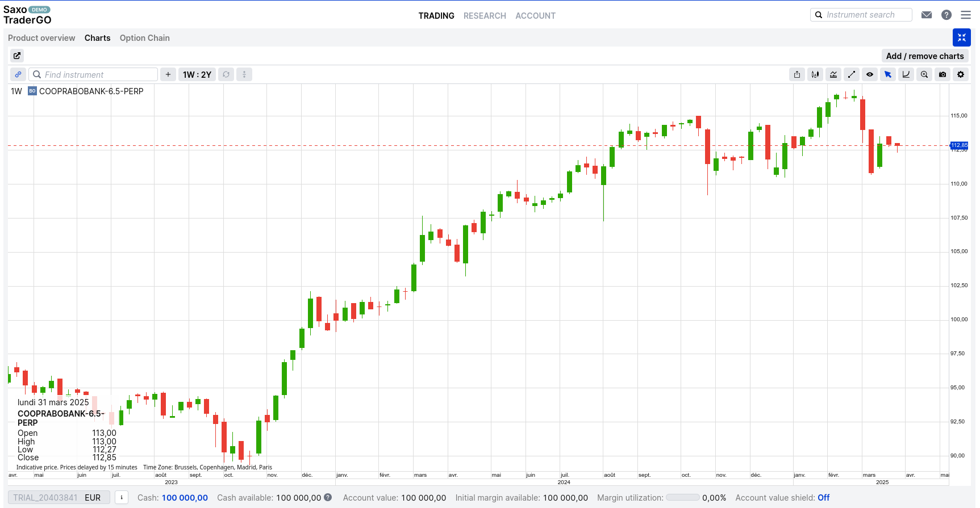Open the RESEARCH menu

[485, 16]
